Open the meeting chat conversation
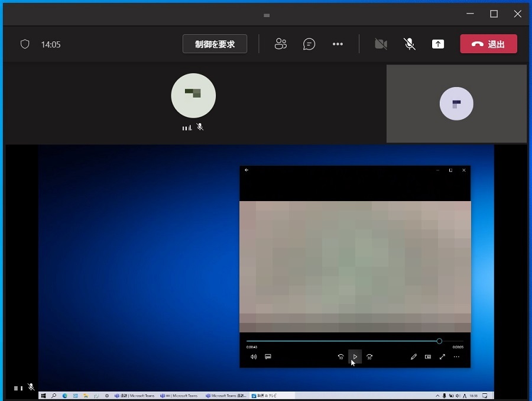Screen dimensions: 532x401 [x=309, y=44]
